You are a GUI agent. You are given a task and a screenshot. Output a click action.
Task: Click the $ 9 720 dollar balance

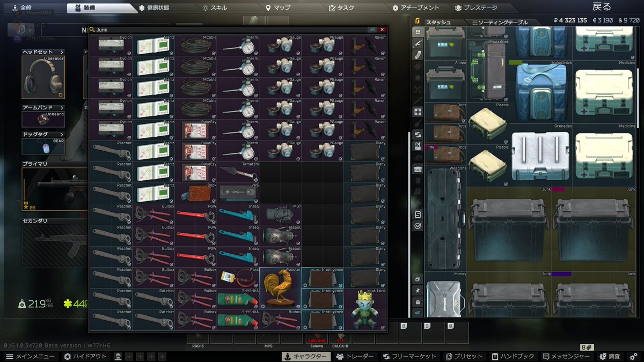click(628, 20)
